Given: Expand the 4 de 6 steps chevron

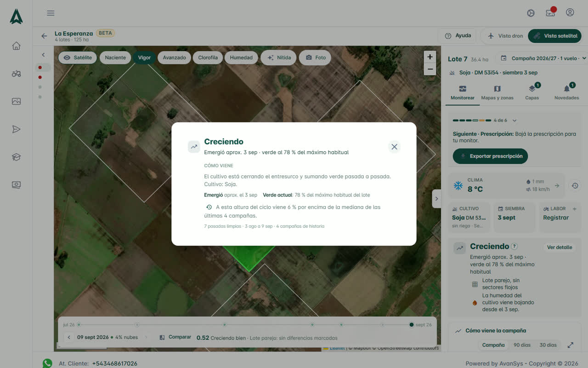Looking at the screenshot, I should [x=514, y=121].
